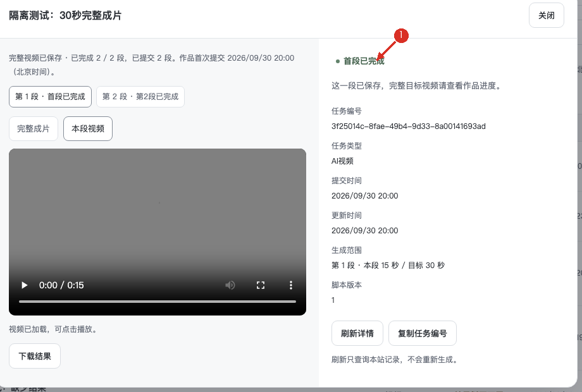This screenshot has height=392, width=582.
Task: Switch to the 完整成片 view
Action: pyautogui.click(x=34, y=129)
